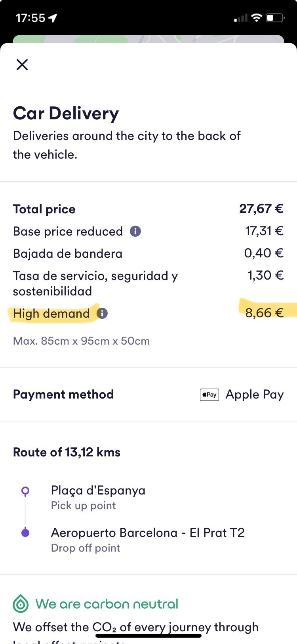Screen dimensions: 297x644
Task: Tap the location arrow in status bar
Action: (53, 18)
